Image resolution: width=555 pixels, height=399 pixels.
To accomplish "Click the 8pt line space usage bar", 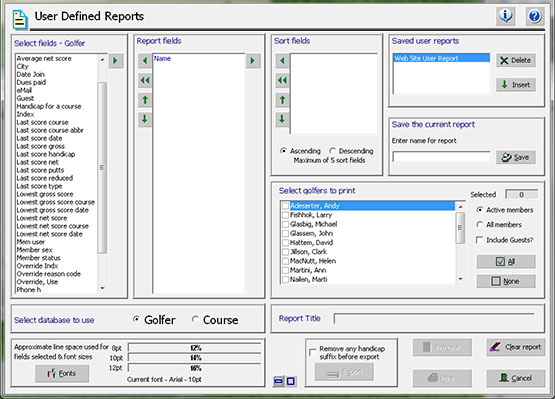I will pyautogui.click(x=195, y=348).
